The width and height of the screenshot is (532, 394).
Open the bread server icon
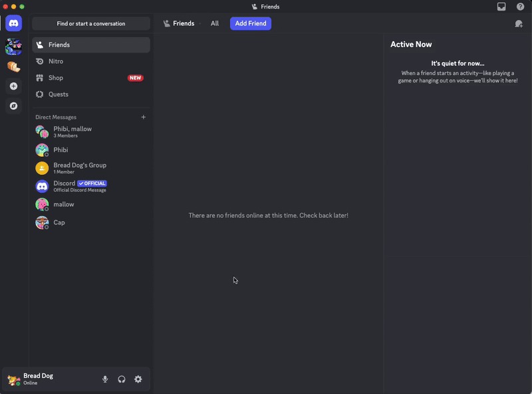13,66
